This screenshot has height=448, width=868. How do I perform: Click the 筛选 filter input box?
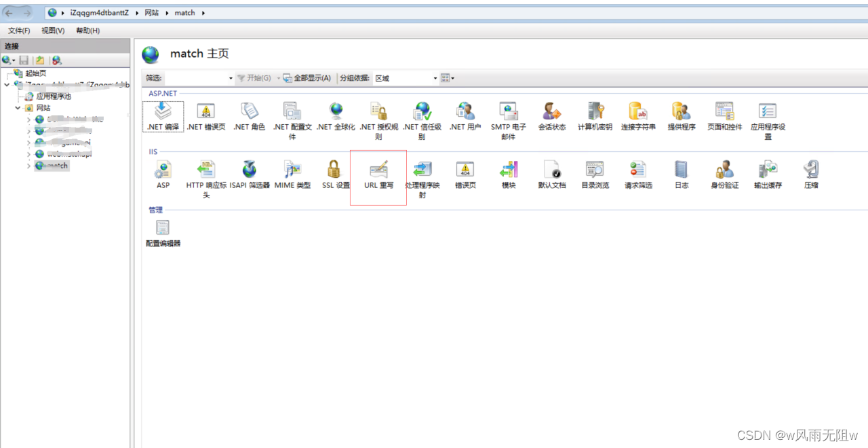click(x=197, y=78)
